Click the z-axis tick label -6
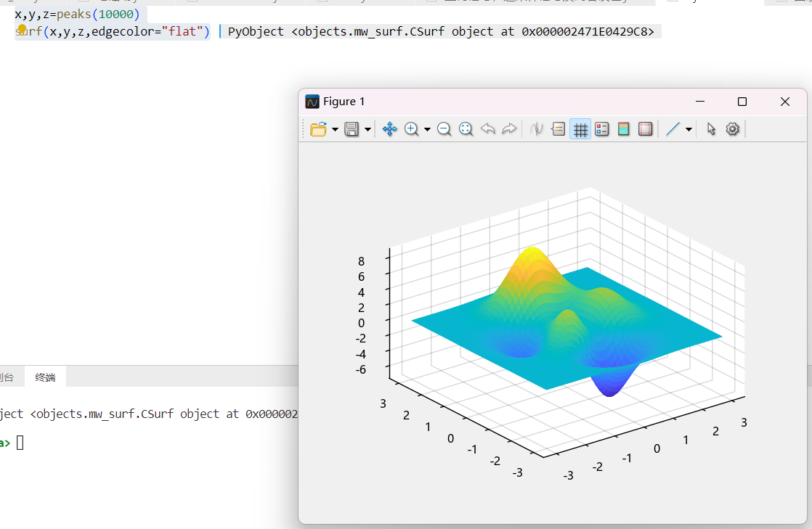 coord(360,369)
